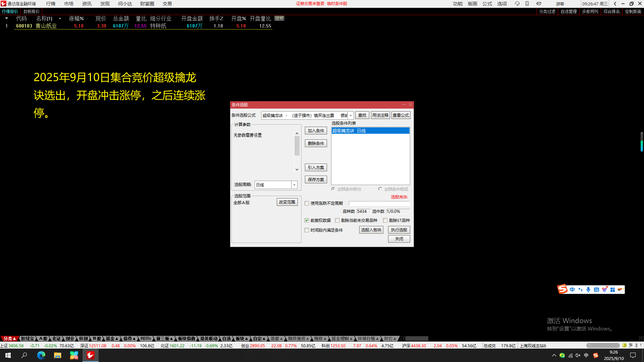644x362 pixels.
Task: Switch to the 封板竞价 tab
Action: [x=31, y=11]
